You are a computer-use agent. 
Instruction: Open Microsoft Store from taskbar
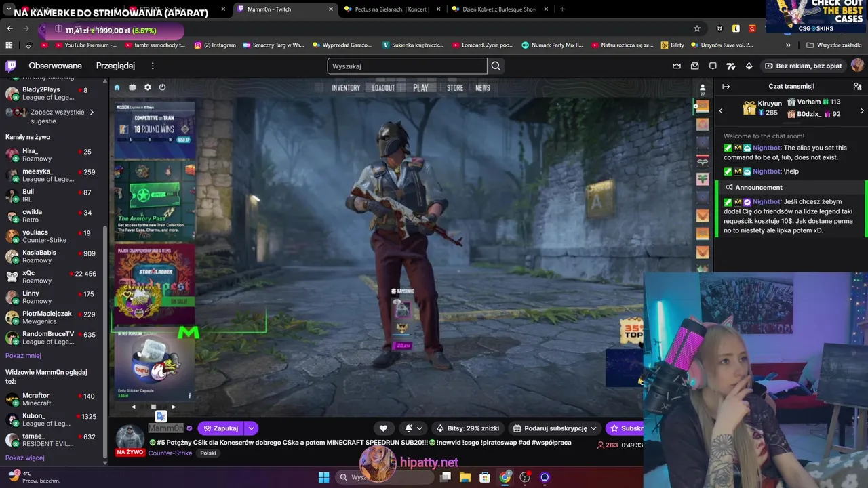(485, 477)
